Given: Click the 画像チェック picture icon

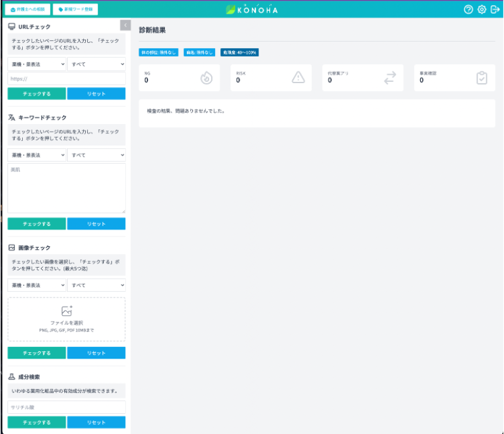Looking at the screenshot, I should point(12,248).
